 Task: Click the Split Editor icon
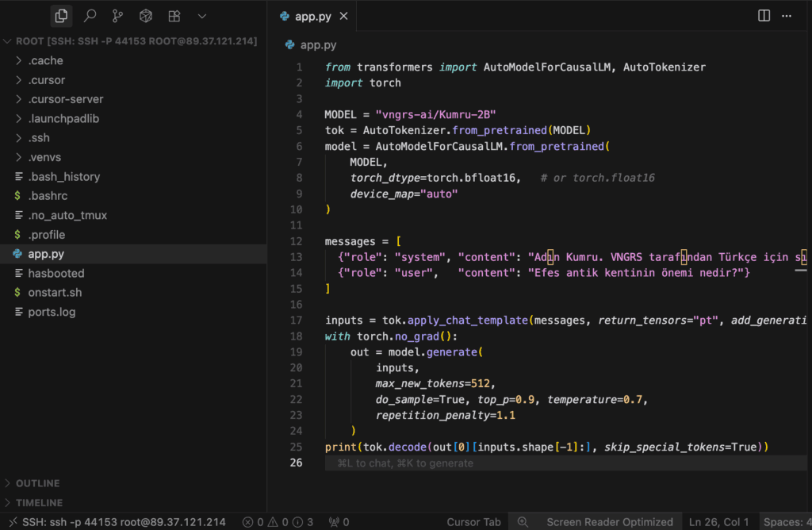(764, 16)
